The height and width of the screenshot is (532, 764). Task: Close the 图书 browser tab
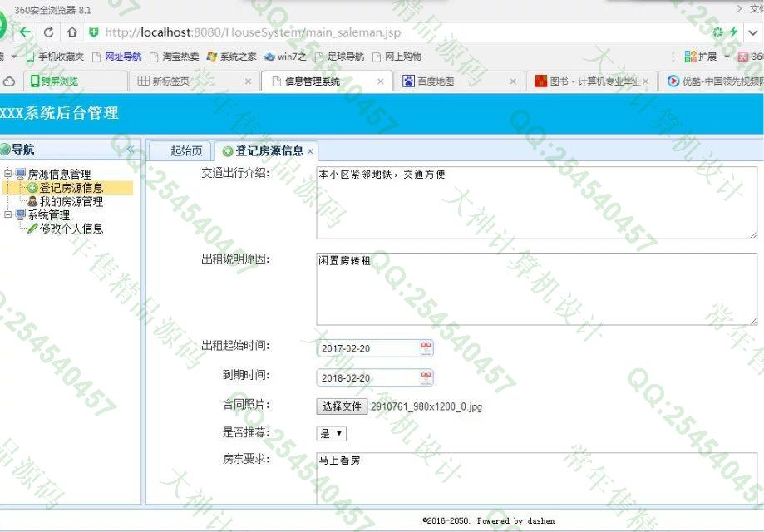(646, 81)
